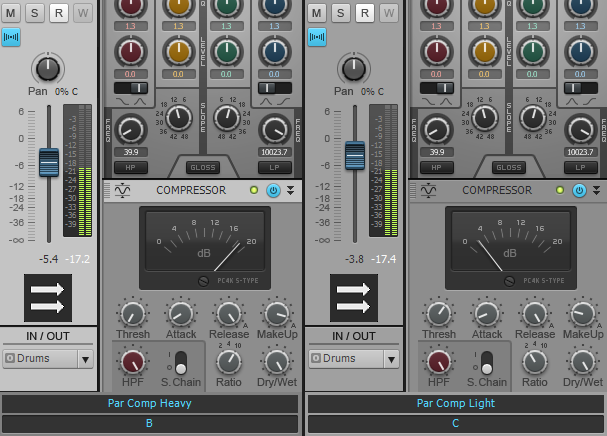
Task: Enable HP filter on Par Comp Heavy EQ
Action: [130, 168]
